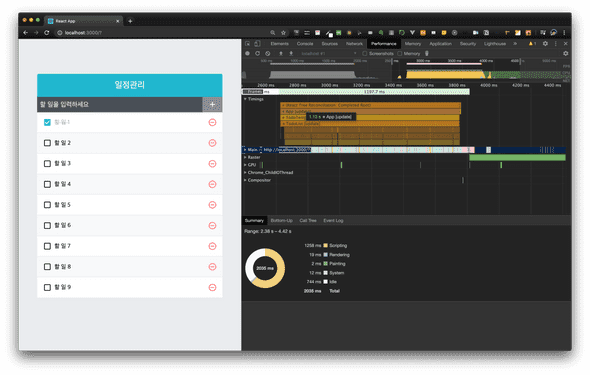
Task: Toggle the device toolbar icon
Action: [x=257, y=44]
